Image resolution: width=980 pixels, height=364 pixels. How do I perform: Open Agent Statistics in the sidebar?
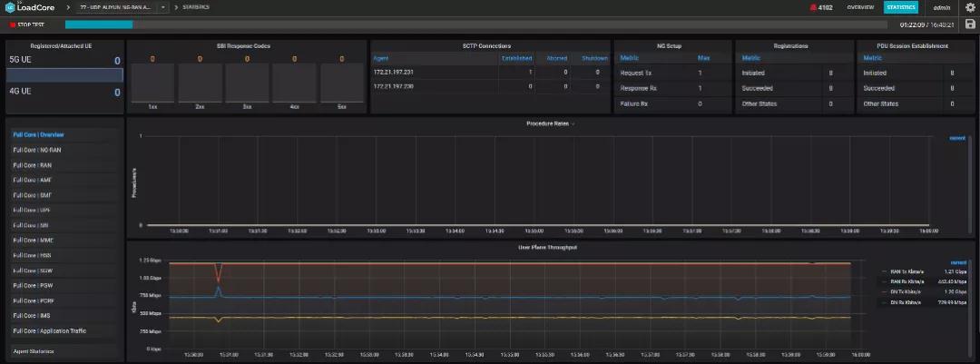click(34, 350)
